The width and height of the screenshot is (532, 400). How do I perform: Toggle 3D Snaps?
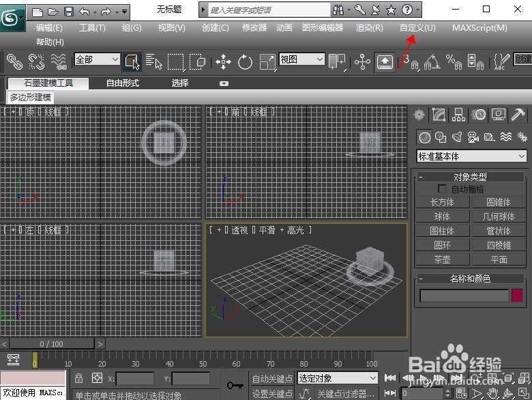click(x=411, y=62)
